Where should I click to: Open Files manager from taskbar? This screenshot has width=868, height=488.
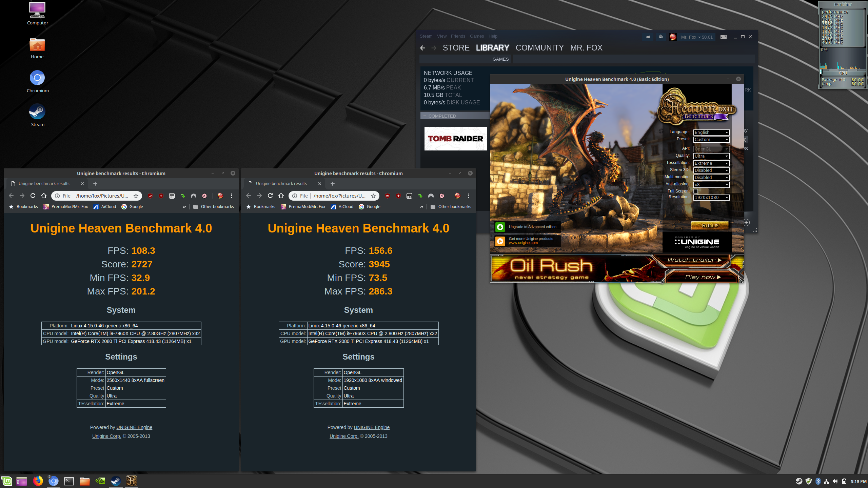tap(85, 481)
